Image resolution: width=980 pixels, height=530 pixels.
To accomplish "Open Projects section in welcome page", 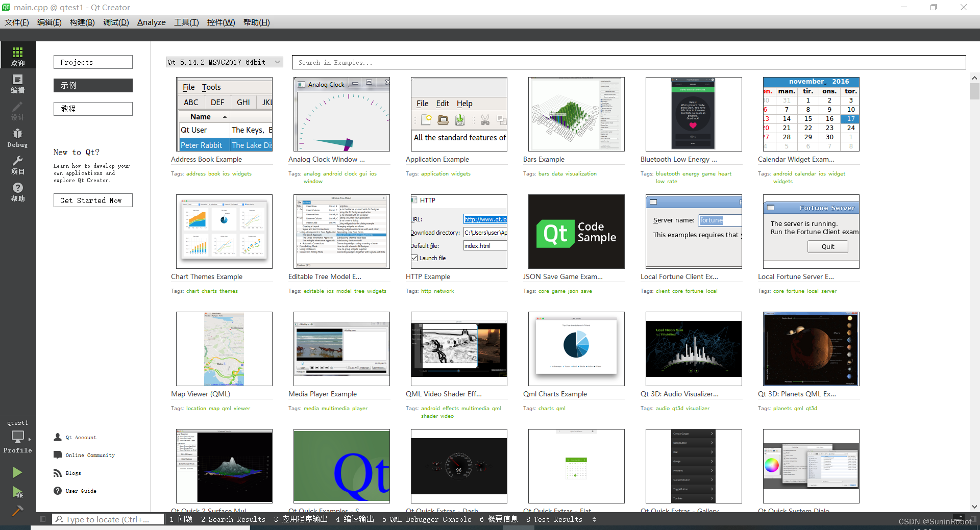I will pyautogui.click(x=93, y=62).
